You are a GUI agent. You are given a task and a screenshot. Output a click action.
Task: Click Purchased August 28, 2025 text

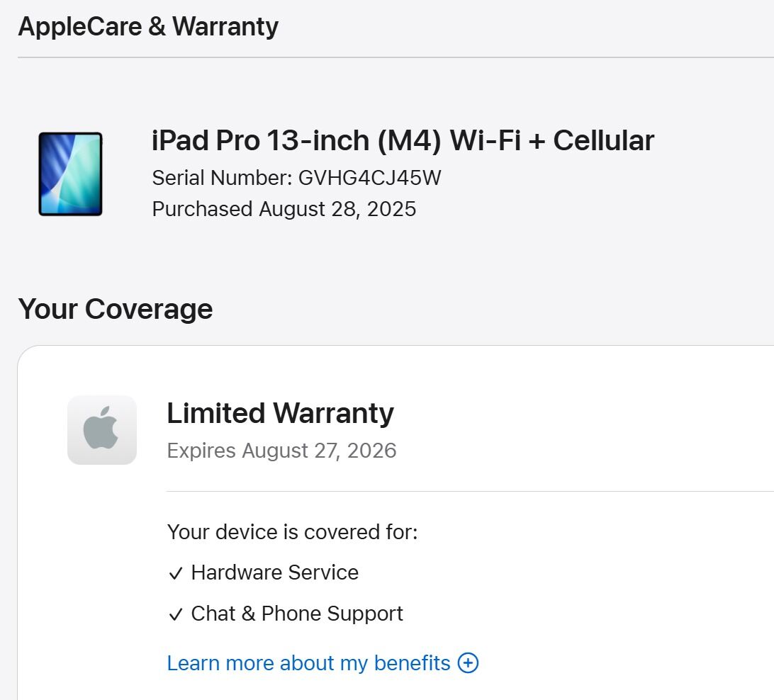(284, 209)
